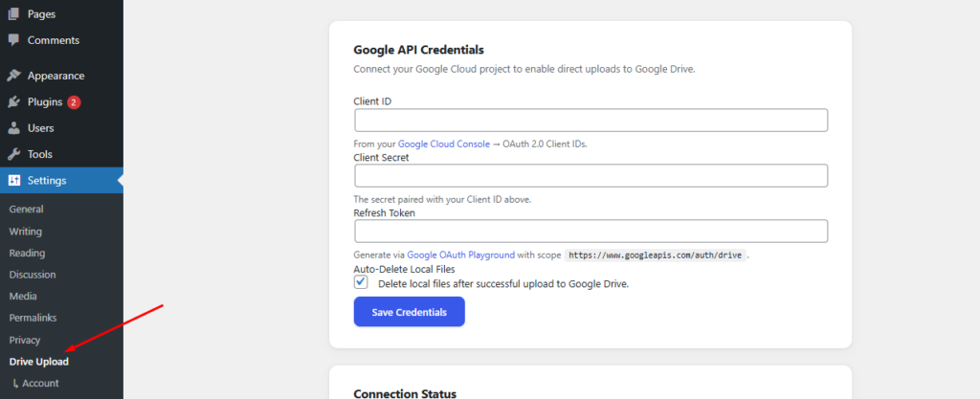Image resolution: width=980 pixels, height=399 pixels.
Task: Uncheck Auto-Delete Local Files checkbox
Action: pyautogui.click(x=362, y=283)
